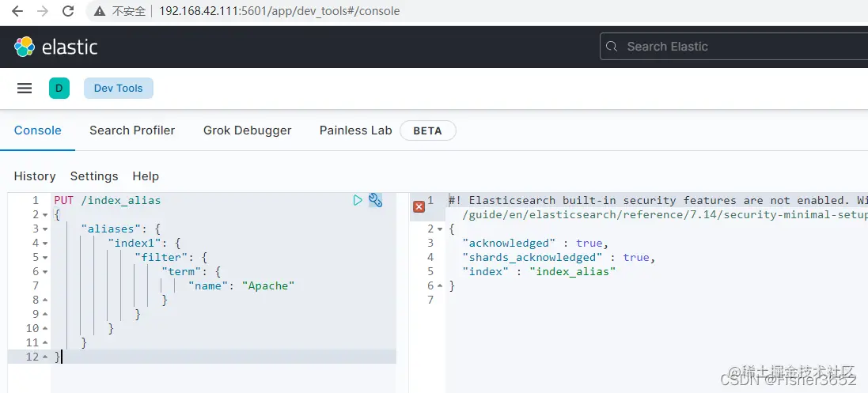Open console Help
Image resolution: width=868 pixels, height=393 pixels.
tap(146, 176)
